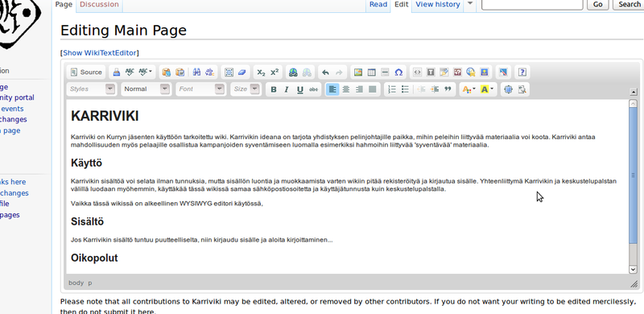Toggle right text alignment
Screen dimensions: 644x314
point(359,89)
